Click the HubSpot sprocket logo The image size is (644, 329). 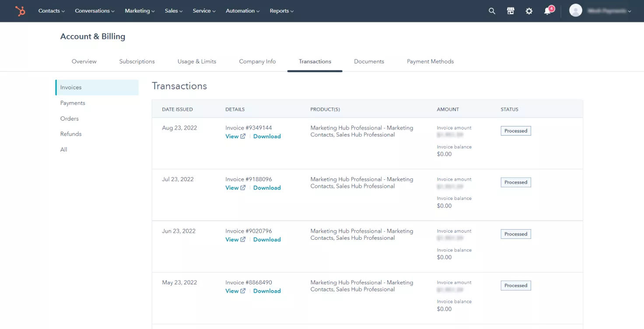tap(20, 11)
